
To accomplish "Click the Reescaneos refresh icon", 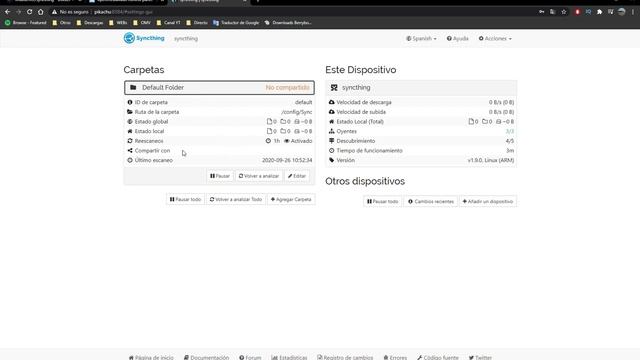I will (x=130, y=141).
